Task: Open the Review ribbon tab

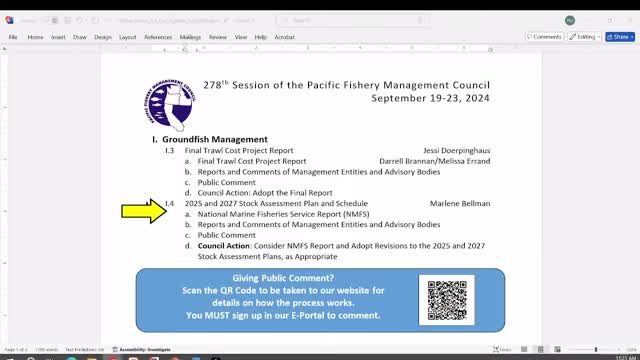Action: (x=218, y=37)
